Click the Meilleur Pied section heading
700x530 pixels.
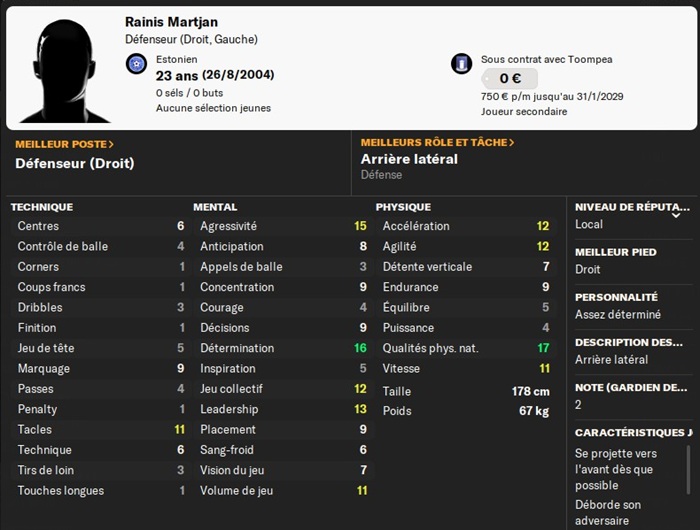[x=615, y=252]
